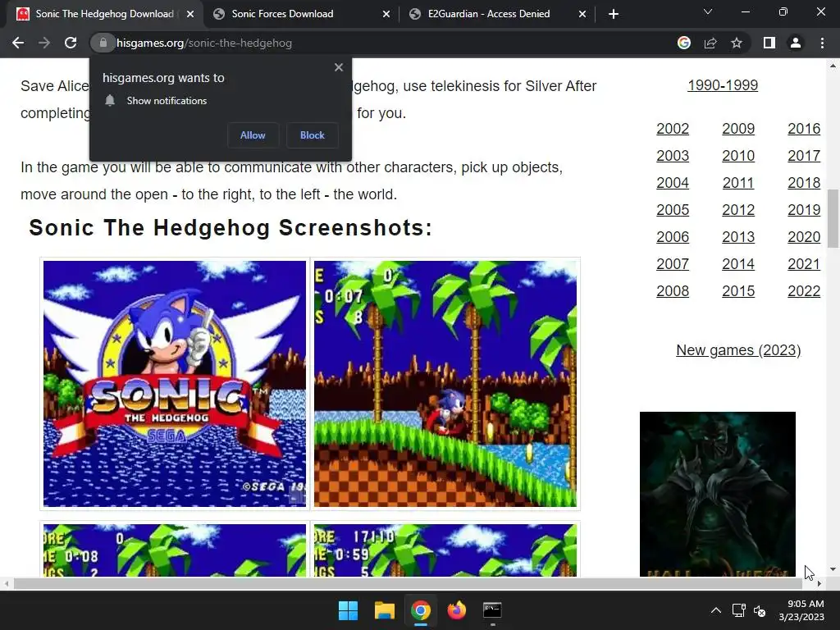Image resolution: width=840 pixels, height=630 pixels.
Task: Click the address bar URL
Action: coord(204,43)
